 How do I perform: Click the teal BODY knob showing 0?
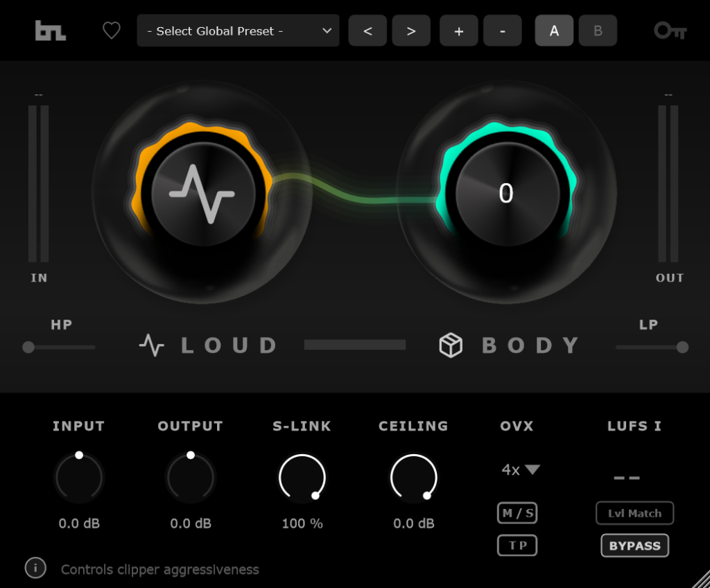tap(506, 194)
